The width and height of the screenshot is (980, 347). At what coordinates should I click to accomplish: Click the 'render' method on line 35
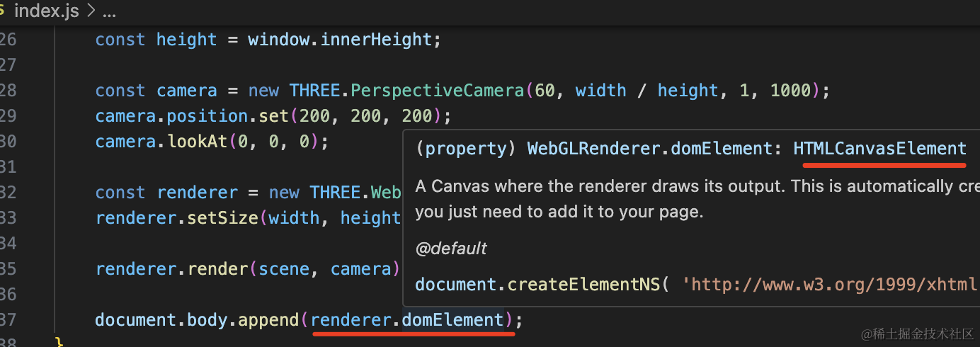tap(217, 269)
